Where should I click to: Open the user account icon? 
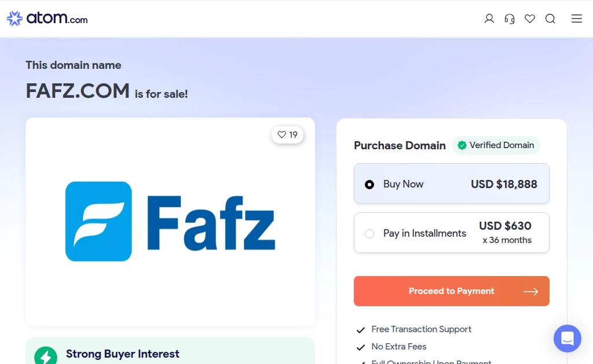click(489, 19)
